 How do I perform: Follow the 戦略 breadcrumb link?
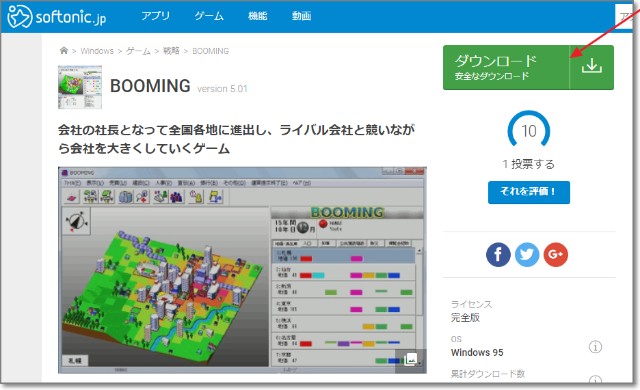click(171, 51)
